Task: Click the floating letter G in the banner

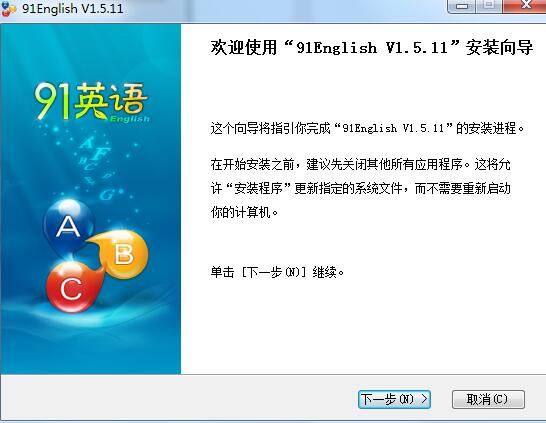Action: [x=106, y=194]
